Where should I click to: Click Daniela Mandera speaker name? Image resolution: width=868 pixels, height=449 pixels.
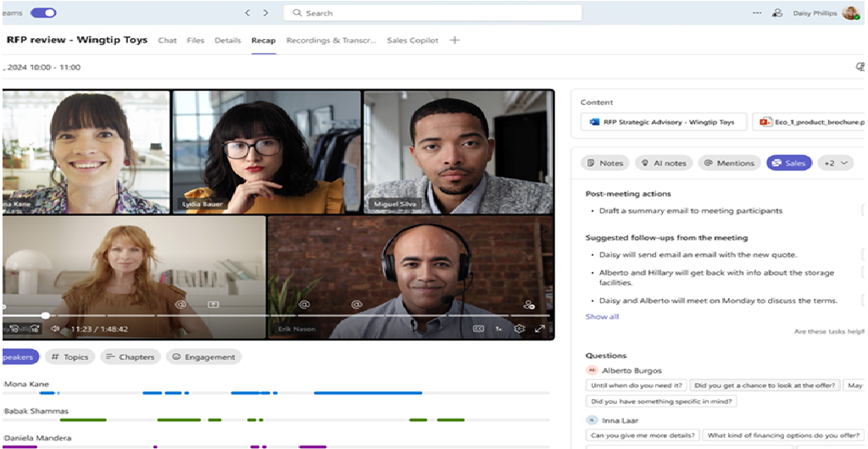pos(37,438)
